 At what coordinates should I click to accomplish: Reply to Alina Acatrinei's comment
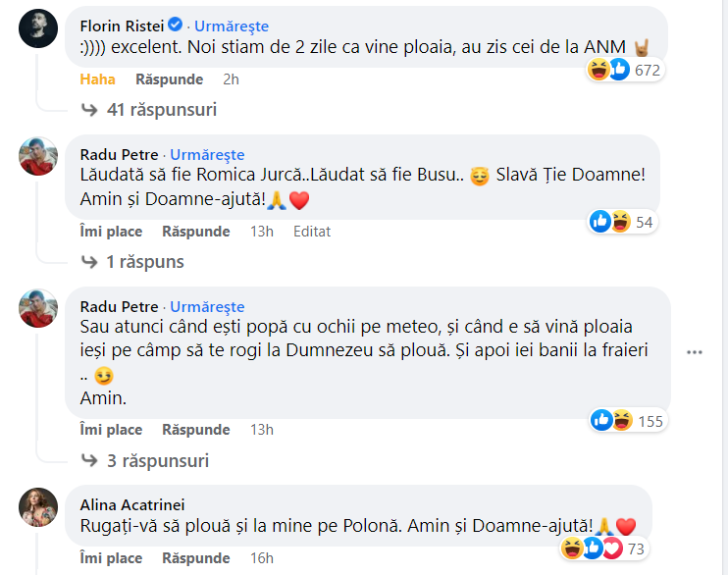pos(196,557)
